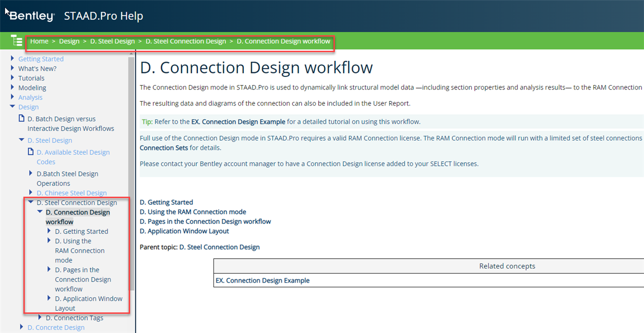Image resolution: width=644 pixels, height=333 pixels.
Task: Open D. Batch Design versus Interactive topic
Action: point(70,124)
